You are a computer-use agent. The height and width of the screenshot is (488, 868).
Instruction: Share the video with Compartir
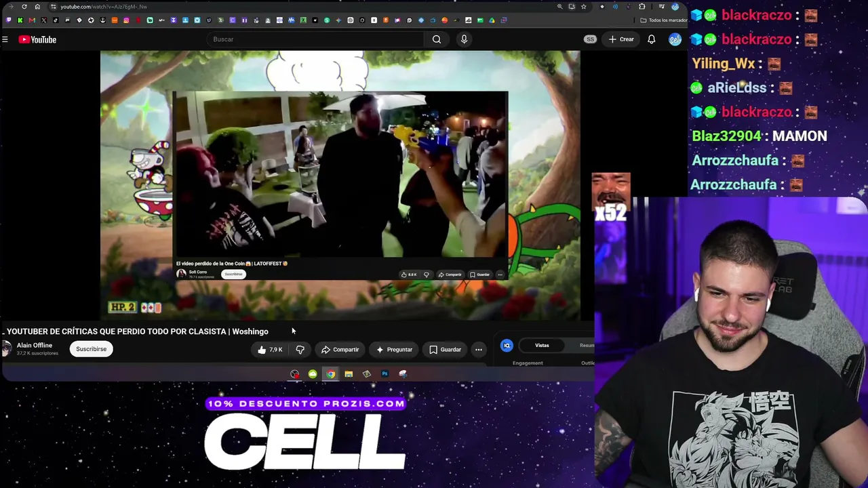click(x=340, y=350)
